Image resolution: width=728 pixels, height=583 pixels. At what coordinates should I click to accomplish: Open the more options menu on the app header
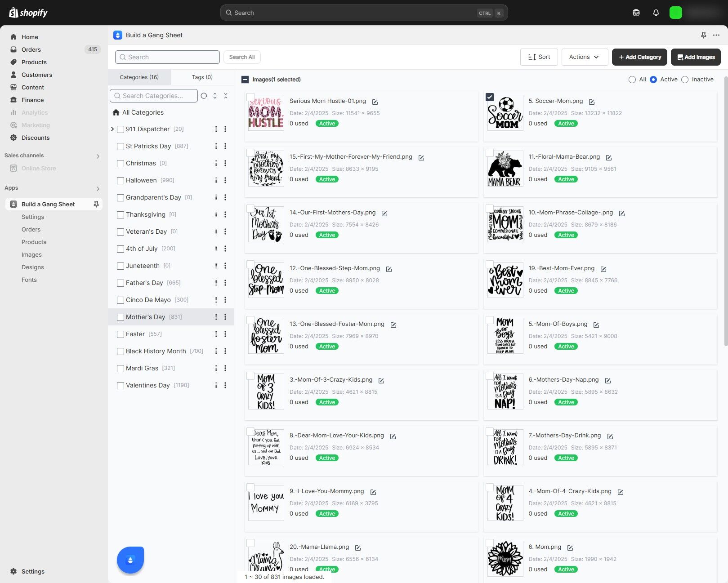[x=716, y=35]
